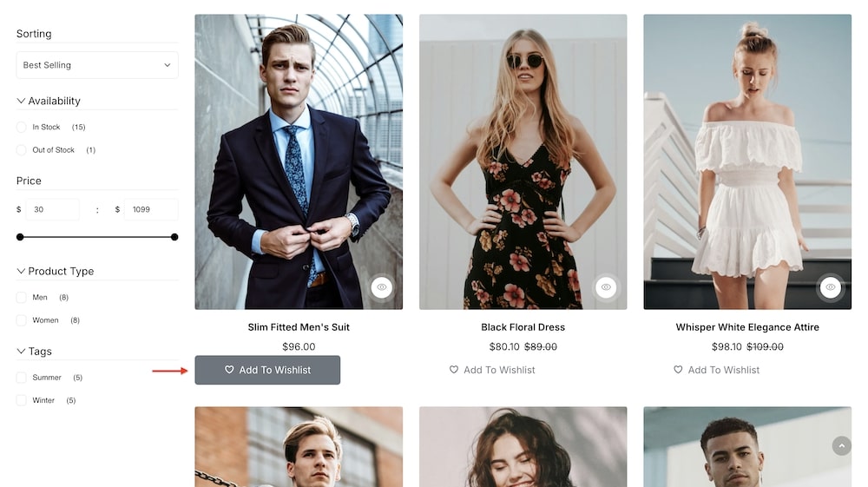Click eye icon on Whisper White Elegance Attire
The height and width of the screenshot is (487, 868).
click(x=831, y=287)
